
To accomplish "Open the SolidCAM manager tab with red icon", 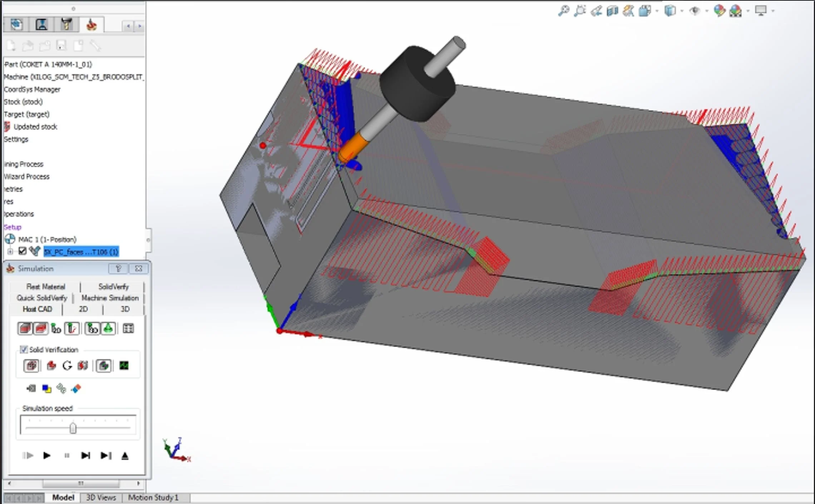I will point(92,25).
